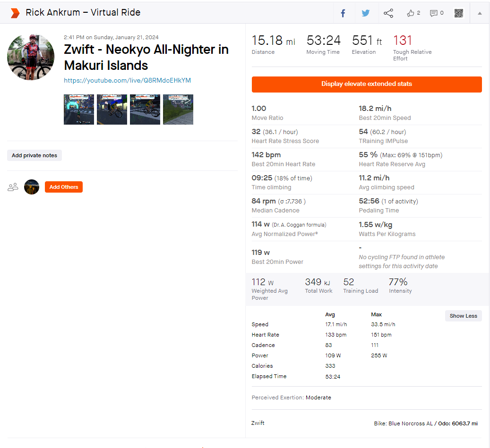Click the 52 Training Load value
Screen dimensions: 490x448
[348, 282]
